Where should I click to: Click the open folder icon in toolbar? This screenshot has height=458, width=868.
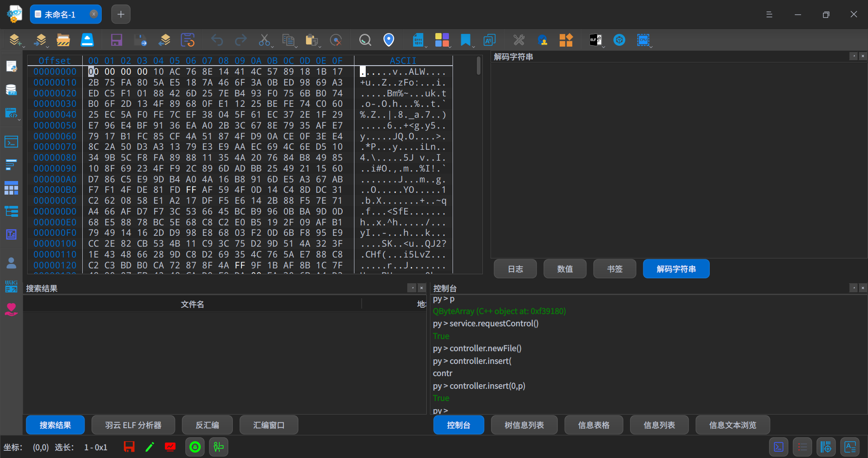point(63,40)
